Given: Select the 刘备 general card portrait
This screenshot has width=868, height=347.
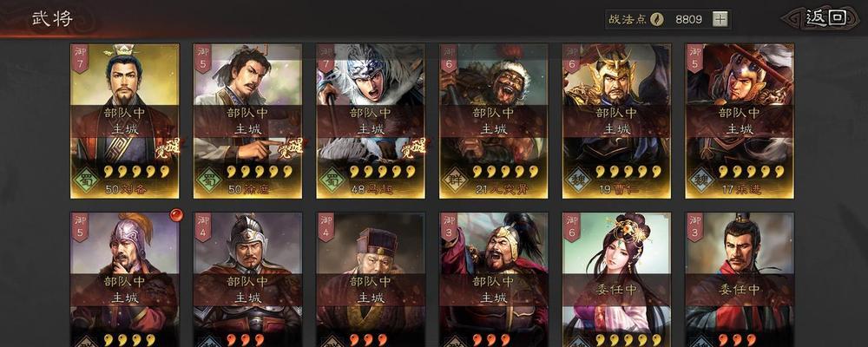Looking at the screenshot, I should (124, 121).
